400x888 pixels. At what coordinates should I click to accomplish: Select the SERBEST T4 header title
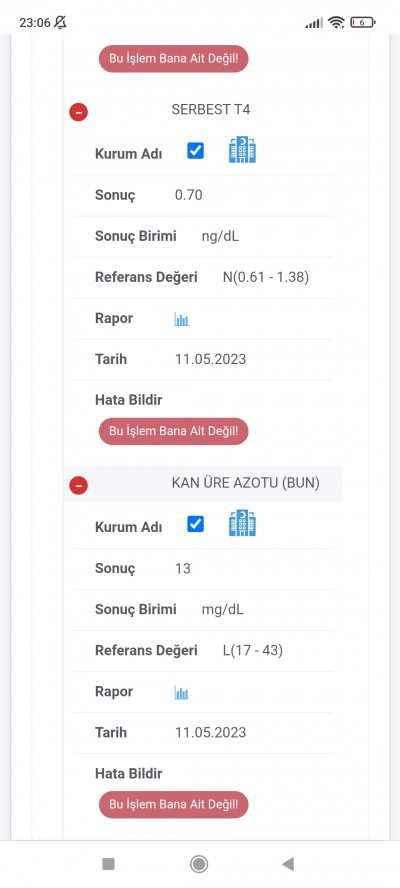(211, 109)
